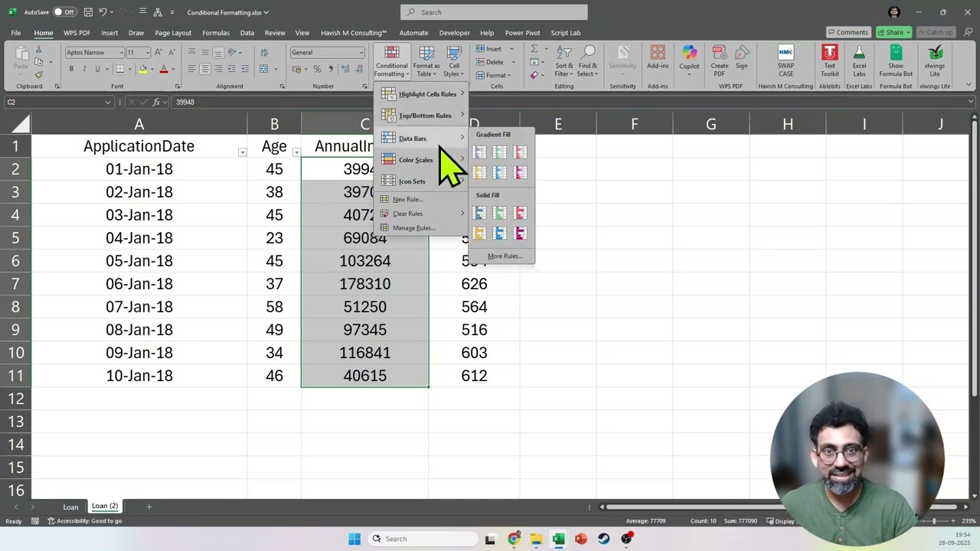Adjust the zoom slider in status bar
Screen dimensions: 980x551
pos(933,521)
